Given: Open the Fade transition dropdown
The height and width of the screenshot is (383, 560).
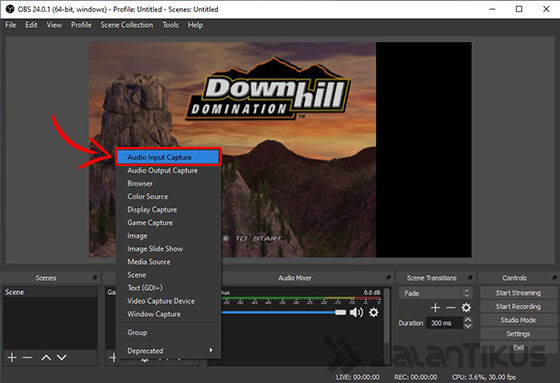Looking at the screenshot, I should coord(436,293).
